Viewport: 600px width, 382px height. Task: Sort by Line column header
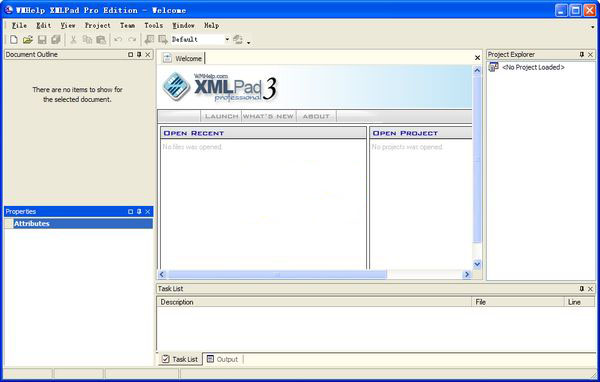pos(579,302)
